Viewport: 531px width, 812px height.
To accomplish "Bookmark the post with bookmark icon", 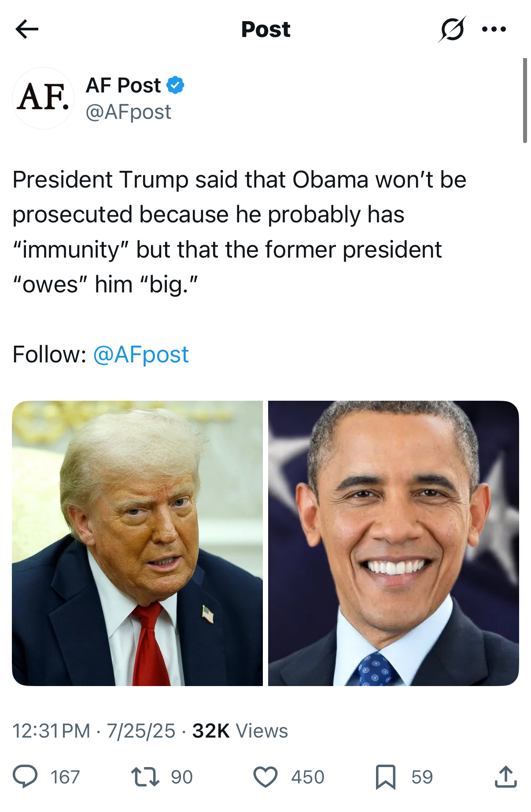I will pos(386,777).
